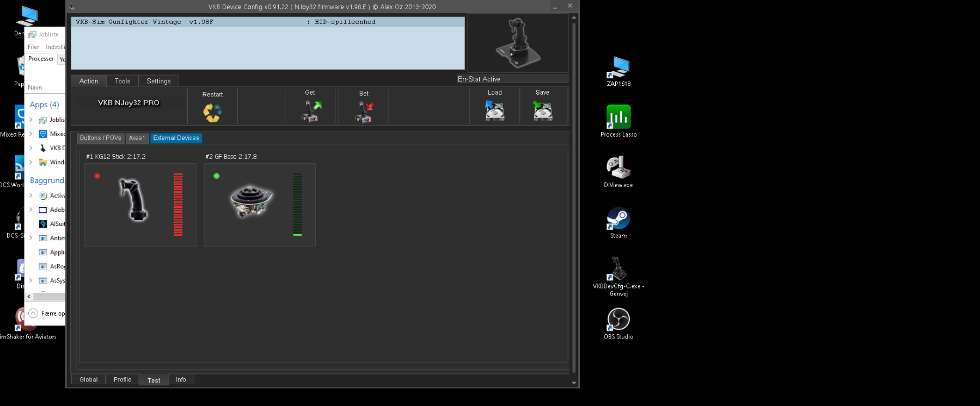The image size is (980, 406).
Task: Click the Get settings joystick icon
Action: tap(311, 111)
